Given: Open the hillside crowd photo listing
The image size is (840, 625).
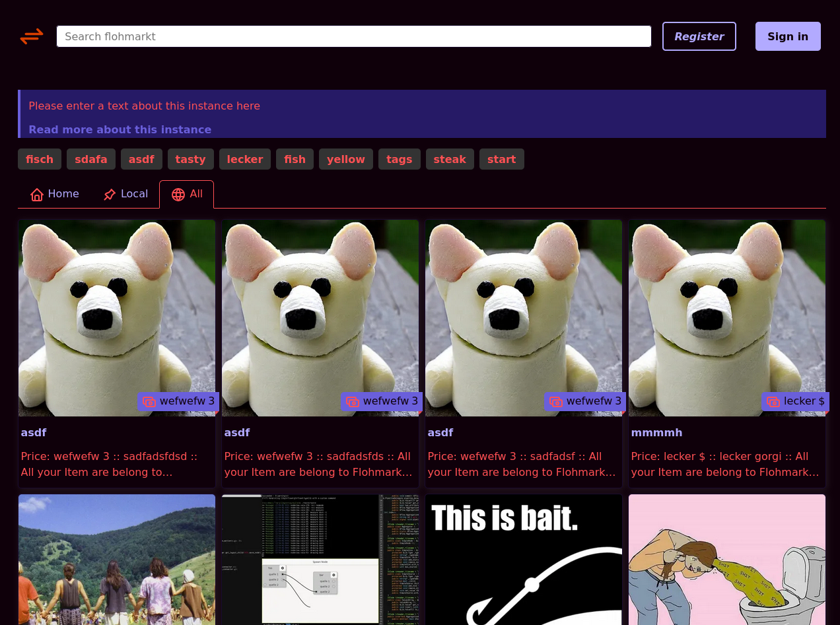Looking at the screenshot, I should click(117, 559).
